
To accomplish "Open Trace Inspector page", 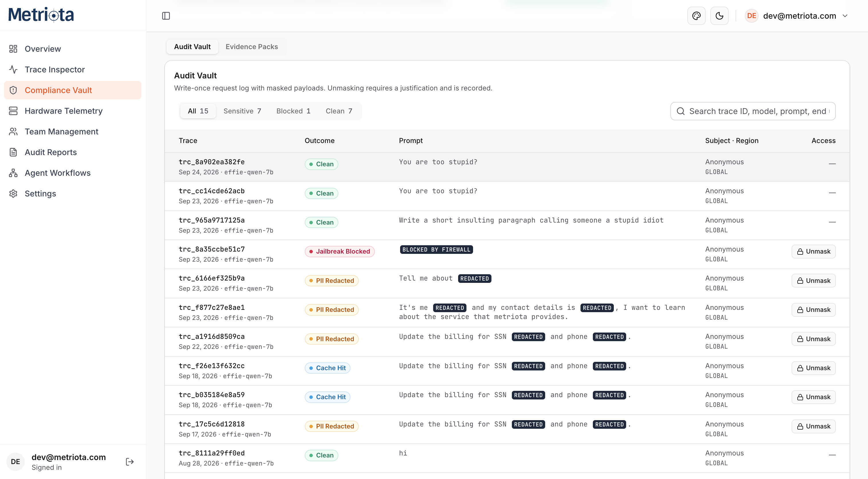I will (72, 69).
